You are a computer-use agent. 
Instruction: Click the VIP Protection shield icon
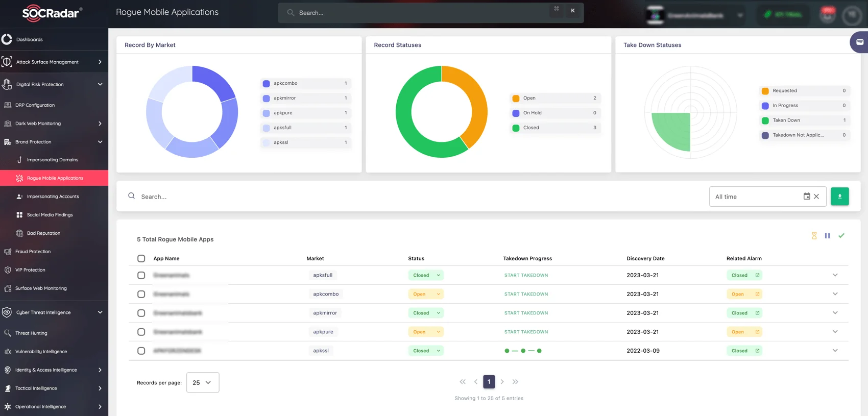click(8, 270)
